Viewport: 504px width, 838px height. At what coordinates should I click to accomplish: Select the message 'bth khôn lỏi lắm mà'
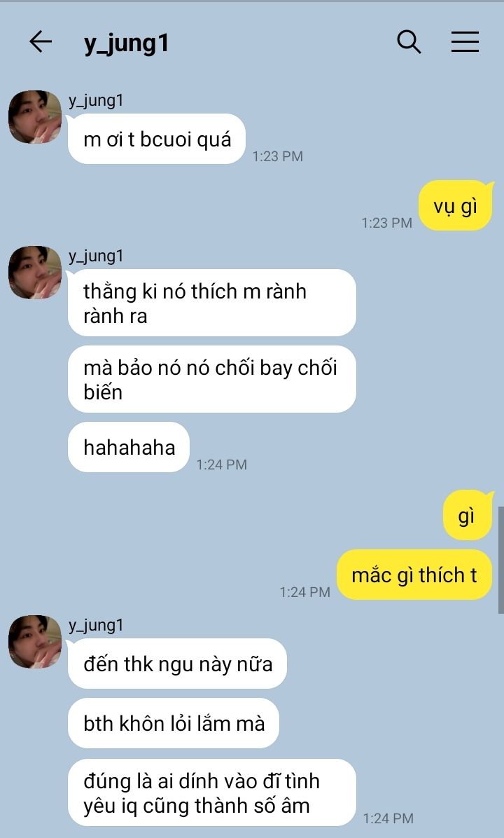pos(174,723)
